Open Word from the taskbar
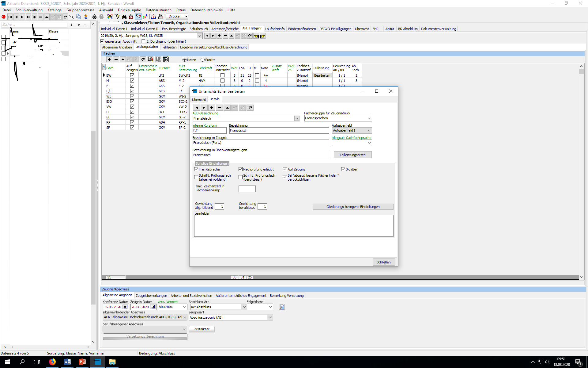The image size is (588, 368). [67, 362]
